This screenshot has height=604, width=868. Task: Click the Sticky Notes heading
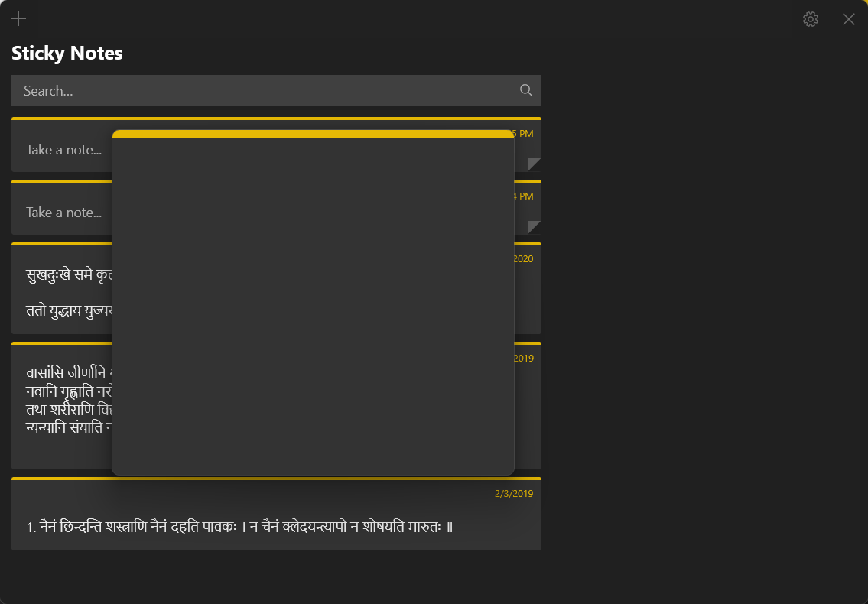tap(67, 54)
